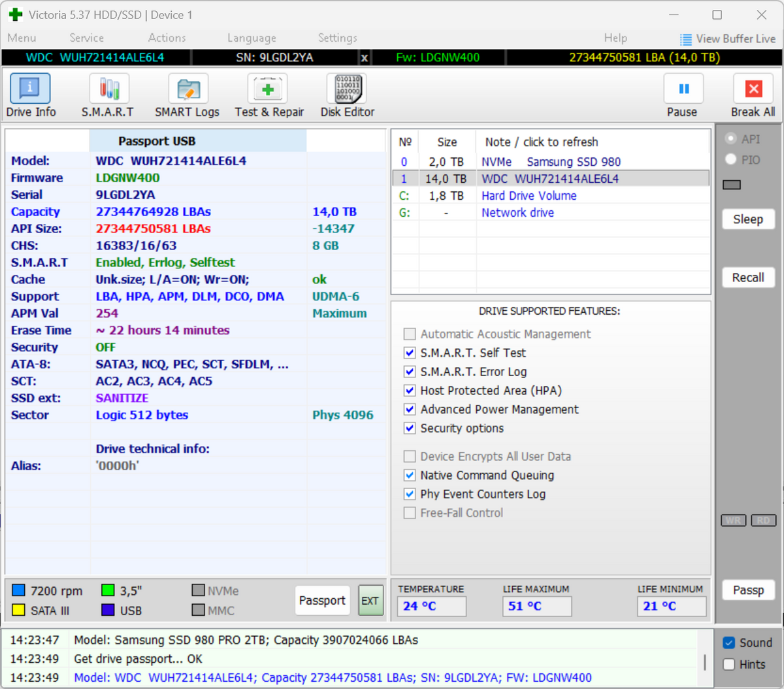Viewport: 784px width, 689px height.
Task: Click the 51 °C life maximum field
Action: (x=537, y=607)
